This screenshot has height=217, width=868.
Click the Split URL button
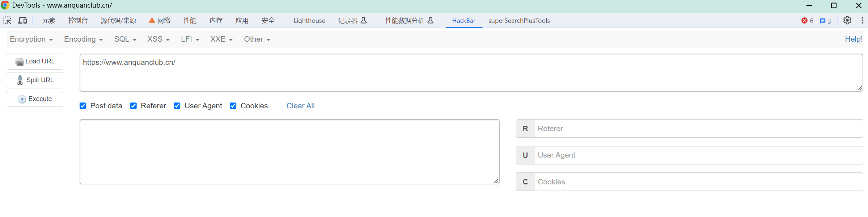pos(35,80)
